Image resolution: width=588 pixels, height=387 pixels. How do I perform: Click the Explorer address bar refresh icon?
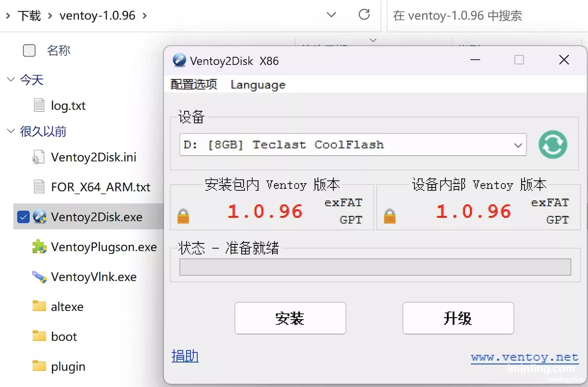[364, 14]
